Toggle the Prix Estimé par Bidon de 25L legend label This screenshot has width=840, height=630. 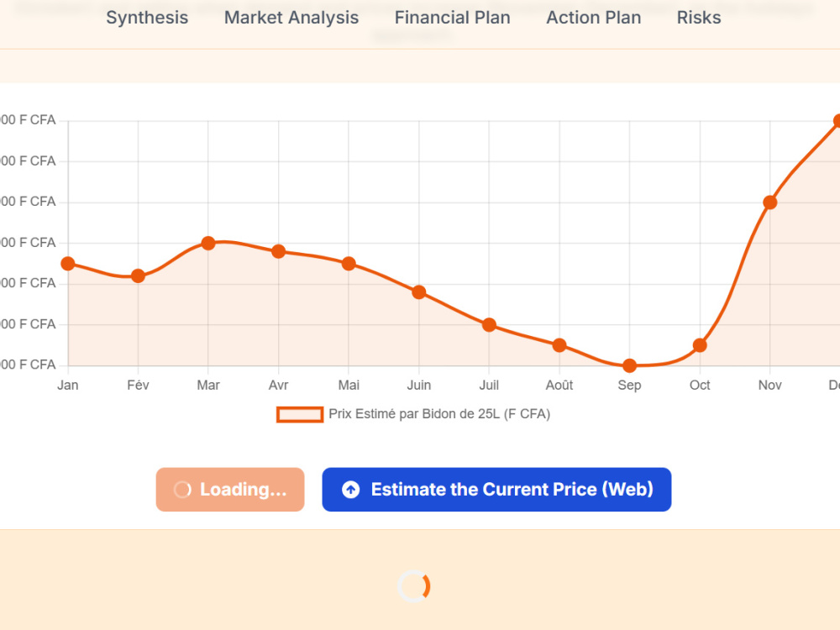point(439,414)
